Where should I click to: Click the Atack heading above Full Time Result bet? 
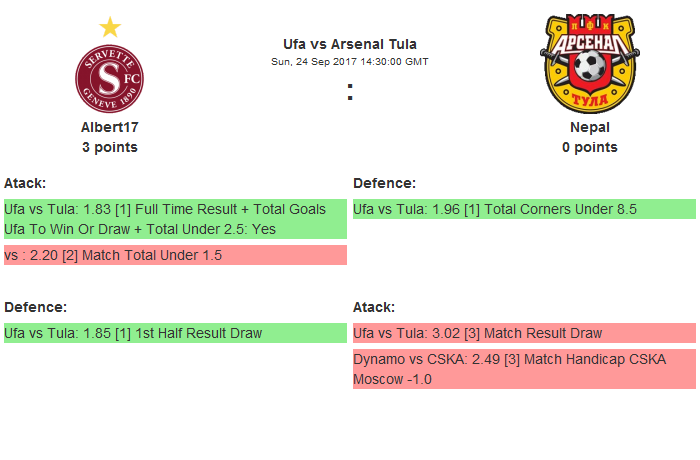25,183
